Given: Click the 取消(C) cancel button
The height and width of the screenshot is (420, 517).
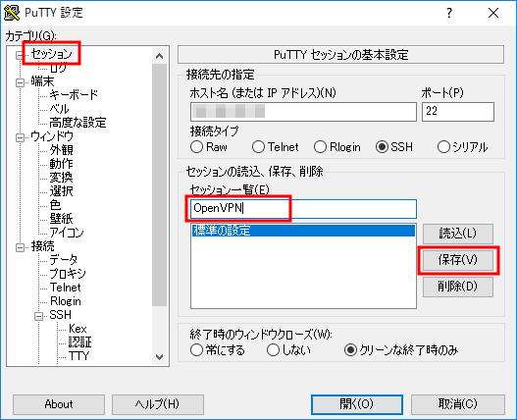Looking at the screenshot, I should [458, 404].
